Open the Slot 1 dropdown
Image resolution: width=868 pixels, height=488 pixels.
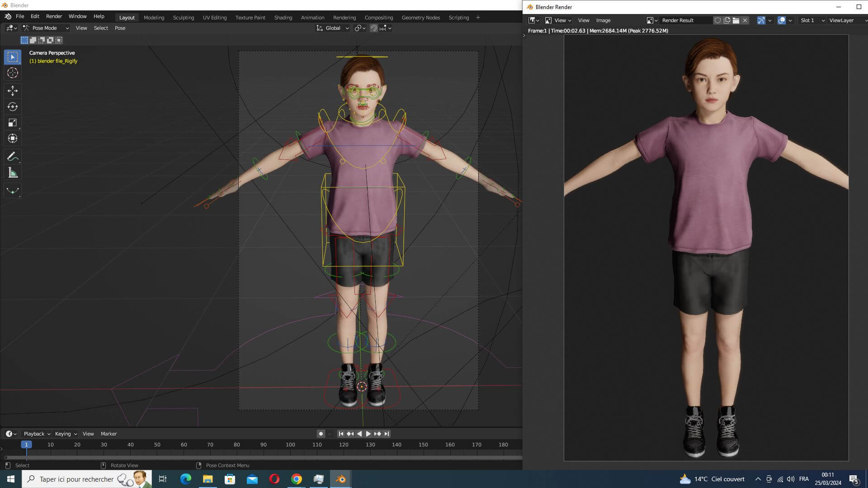point(812,20)
